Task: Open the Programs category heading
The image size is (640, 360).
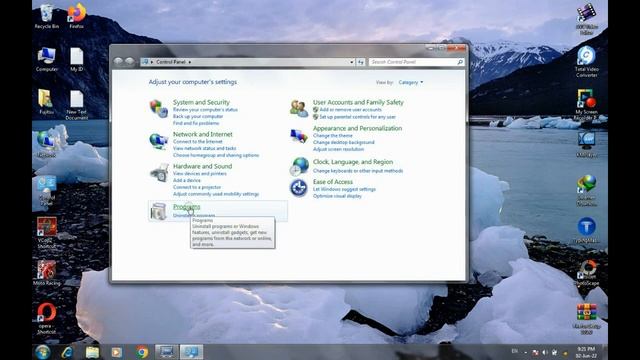Action: coord(187,207)
